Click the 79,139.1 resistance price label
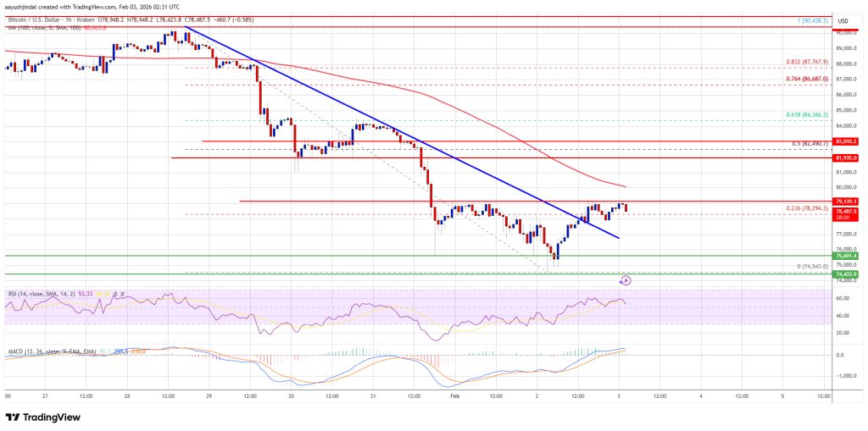Screen dimensions: 868x431 pyautogui.click(x=846, y=202)
